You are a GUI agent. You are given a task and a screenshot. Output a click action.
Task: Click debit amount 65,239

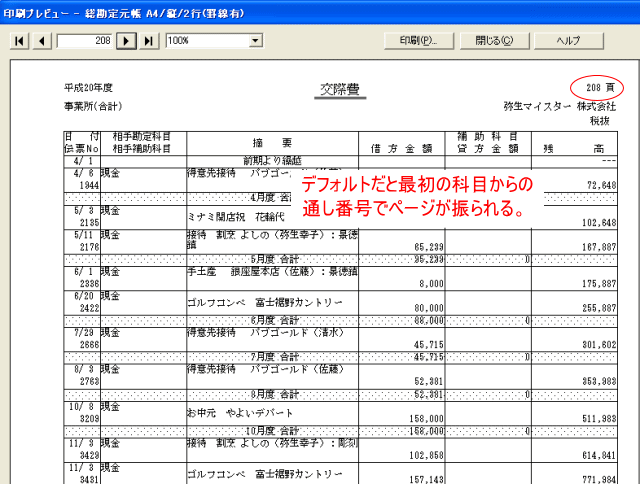[x=429, y=247]
